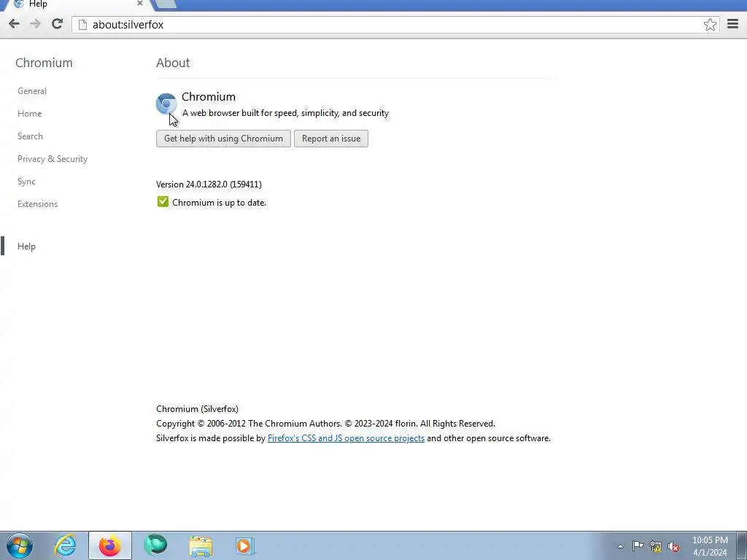Click the Firefox taskbar icon
Screen dimensions: 747x560
[x=110, y=545]
